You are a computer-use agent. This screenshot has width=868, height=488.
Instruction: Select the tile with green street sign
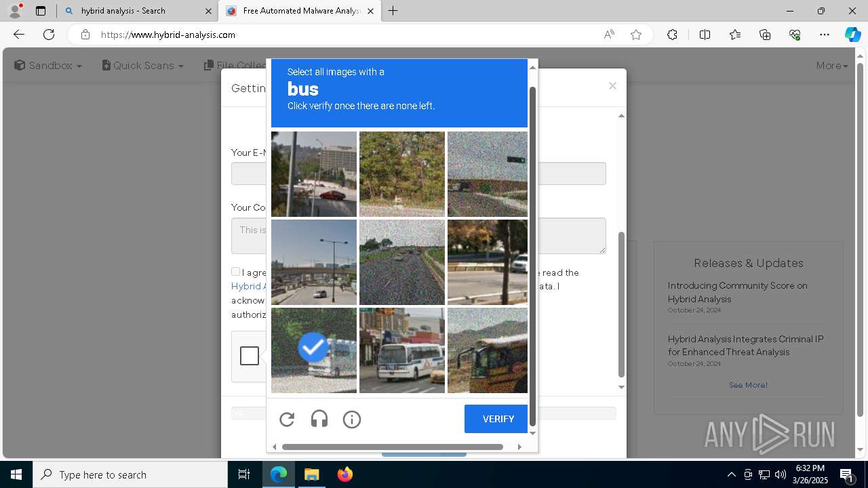pyautogui.click(x=488, y=174)
